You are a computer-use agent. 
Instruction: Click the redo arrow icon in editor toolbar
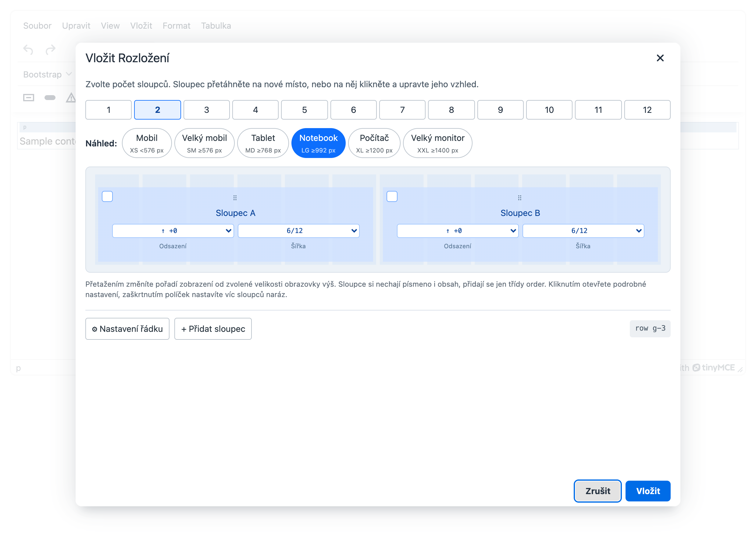click(50, 50)
